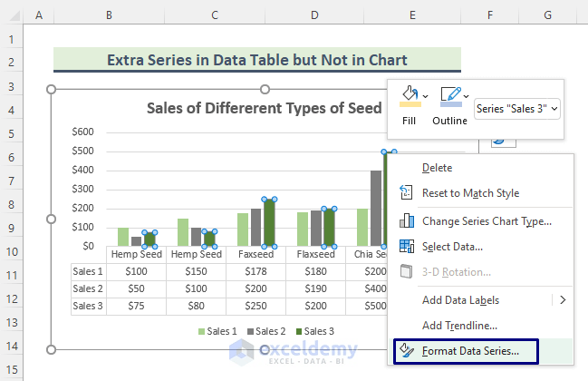Click the Select Data grid icon
This screenshot has height=381, width=588.
(407, 246)
